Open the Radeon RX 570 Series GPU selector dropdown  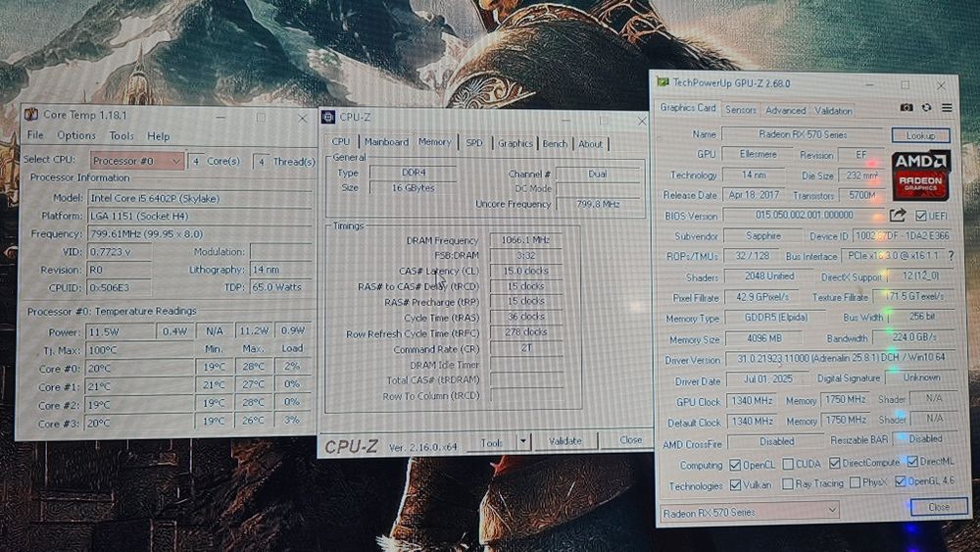pos(750,512)
